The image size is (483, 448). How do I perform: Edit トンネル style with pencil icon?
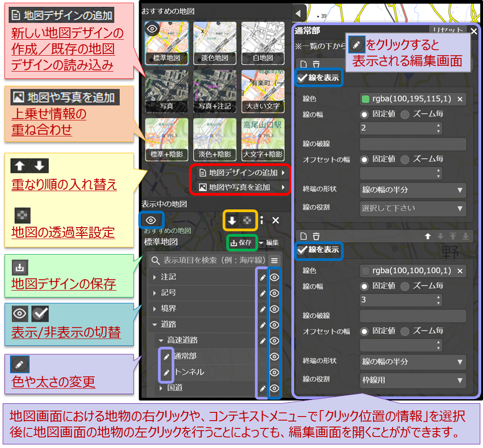(x=166, y=373)
